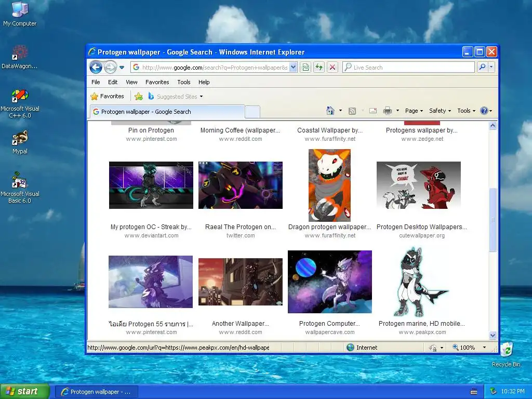Viewport: 532px width, 399px height.
Task: Click the RSS Feeds icon
Action: [x=352, y=111]
